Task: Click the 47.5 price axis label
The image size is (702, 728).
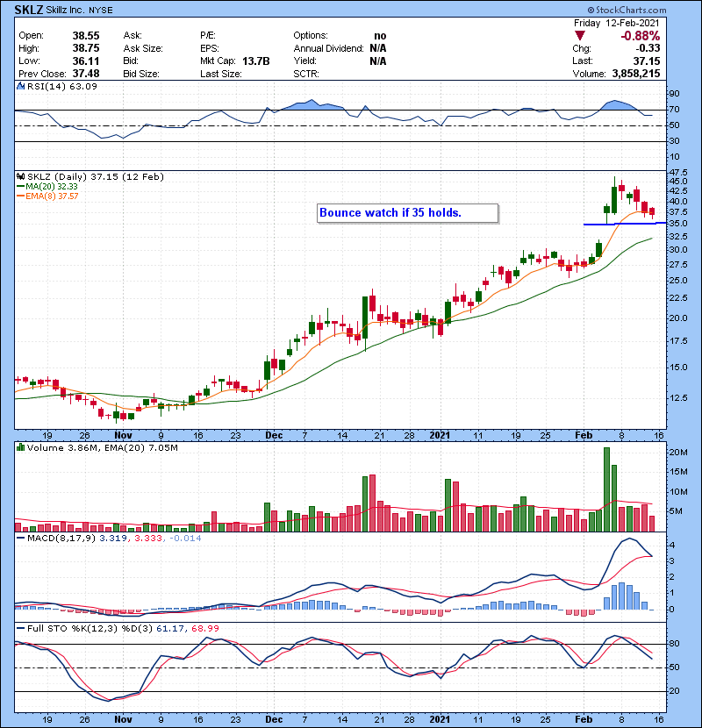Action: pyautogui.click(x=679, y=172)
